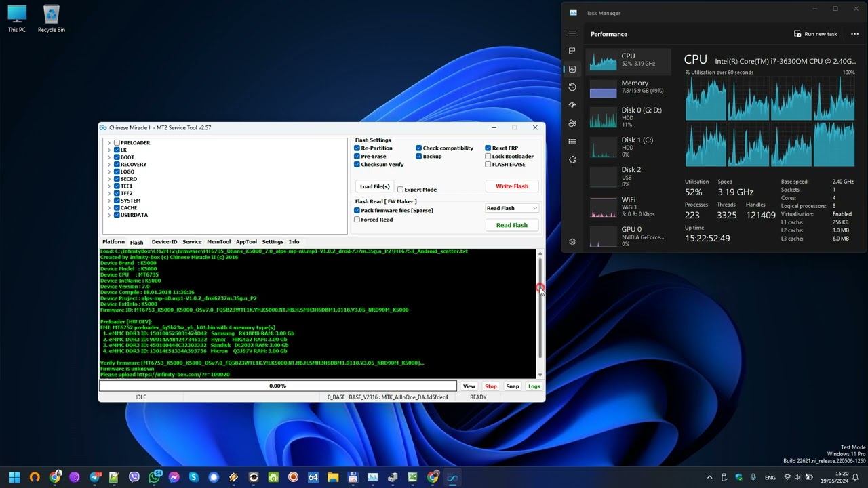Select CPU graph in Performance list
This screenshot has width=868, height=488.
tap(629, 60)
